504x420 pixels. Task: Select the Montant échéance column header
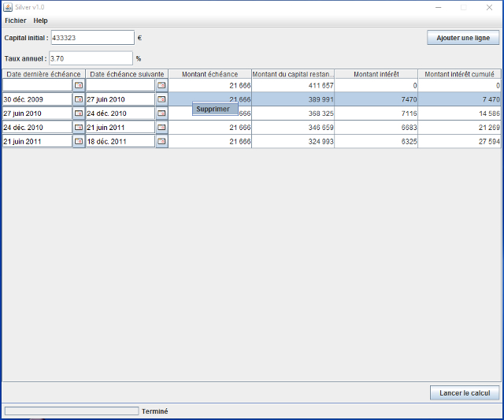point(209,74)
